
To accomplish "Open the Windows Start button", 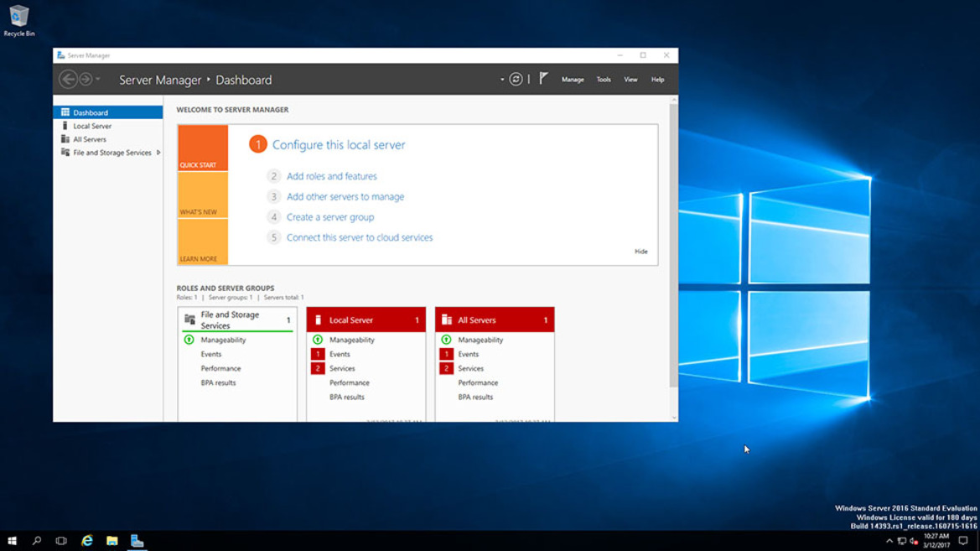I will (12, 541).
